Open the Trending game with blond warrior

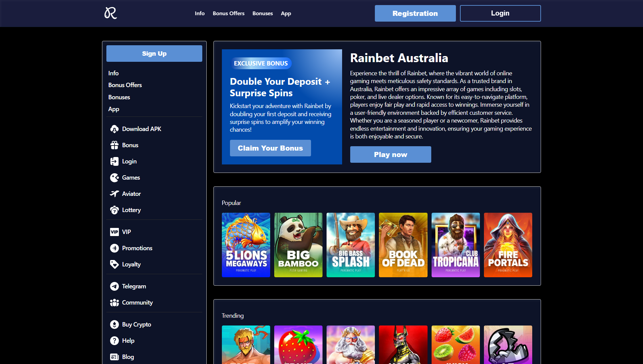coord(246,345)
